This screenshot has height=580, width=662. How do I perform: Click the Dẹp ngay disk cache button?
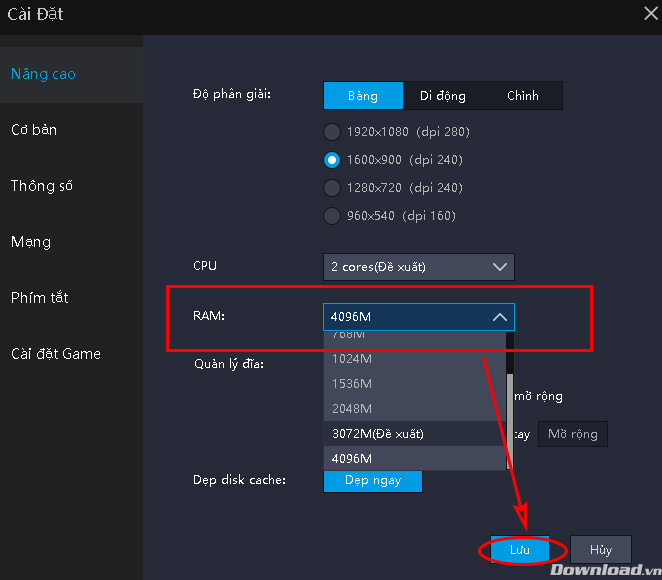pos(372,481)
